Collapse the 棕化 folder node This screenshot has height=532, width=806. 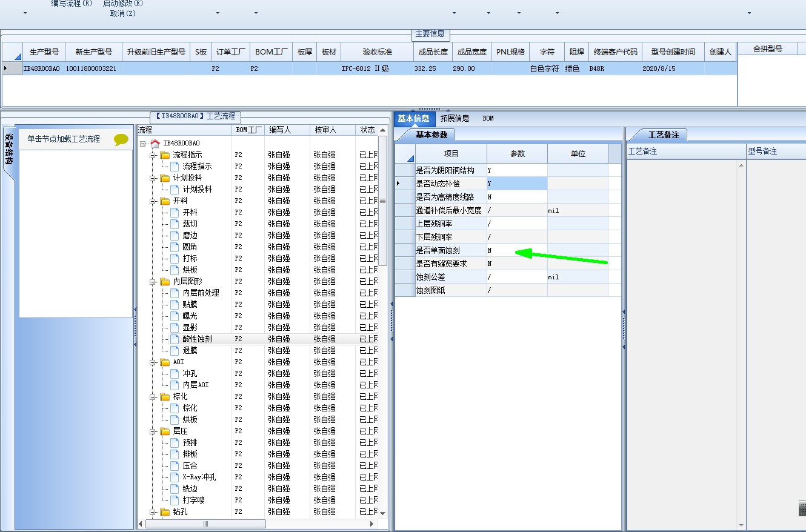pyautogui.click(x=153, y=396)
